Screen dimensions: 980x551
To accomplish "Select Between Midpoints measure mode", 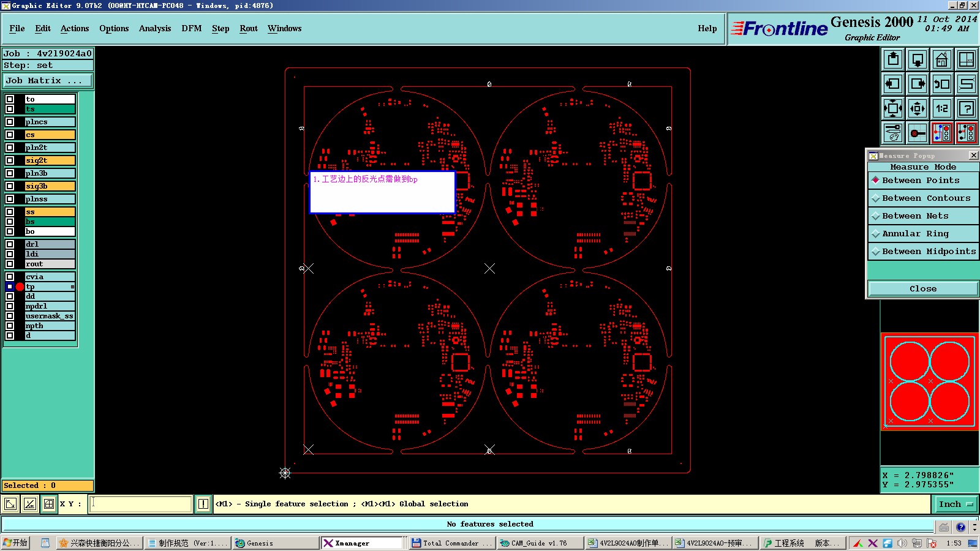I will 923,252.
